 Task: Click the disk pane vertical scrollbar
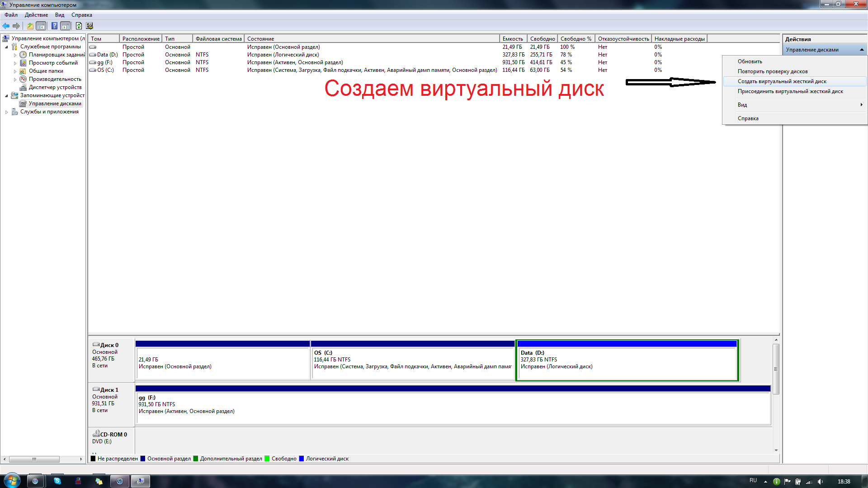(x=776, y=369)
